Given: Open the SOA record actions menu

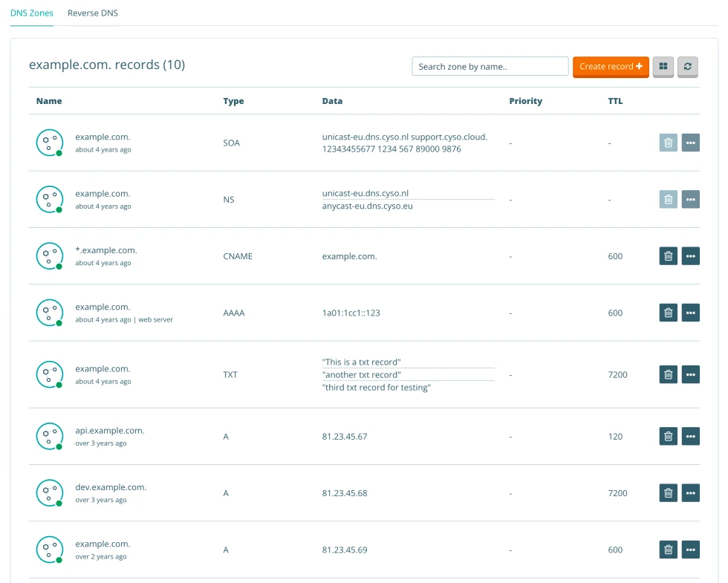Looking at the screenshot, I should (x=690, y=142).
